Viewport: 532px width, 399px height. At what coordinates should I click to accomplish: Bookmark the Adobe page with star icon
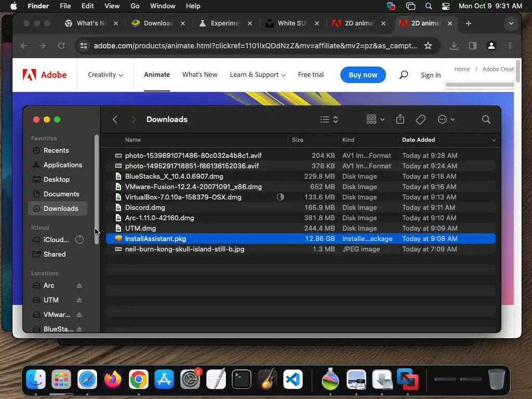point(428,46)
